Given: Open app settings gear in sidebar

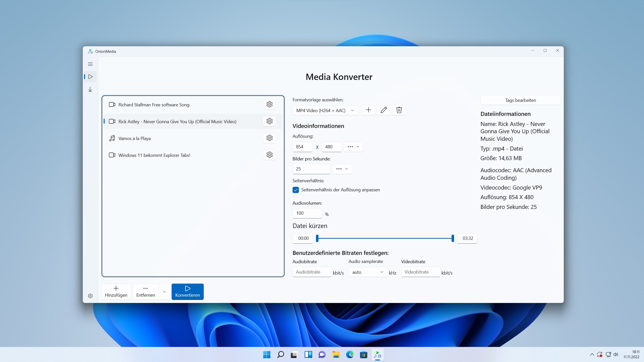Looking at the screenshot, I should pyautogui.click(x=90, y=296).
